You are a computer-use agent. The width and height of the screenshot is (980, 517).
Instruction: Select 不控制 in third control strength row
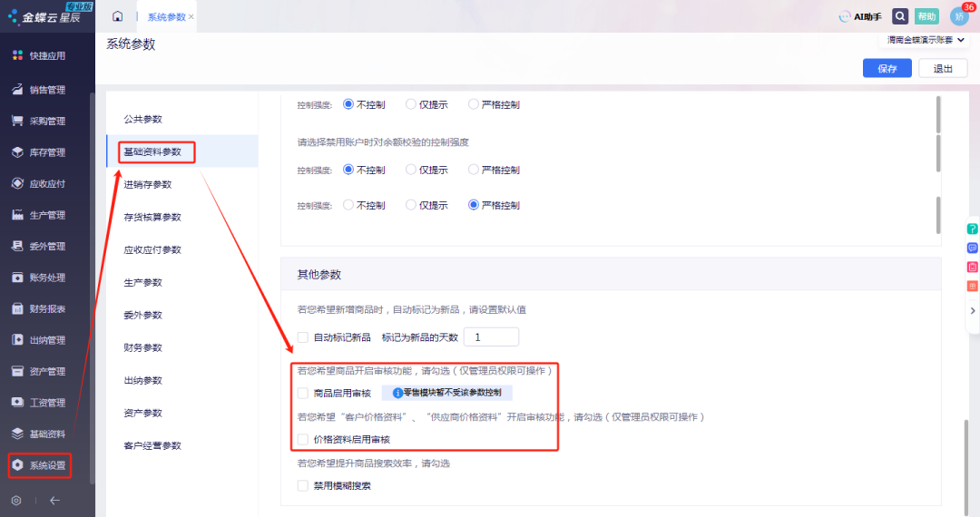pos(348,205)
